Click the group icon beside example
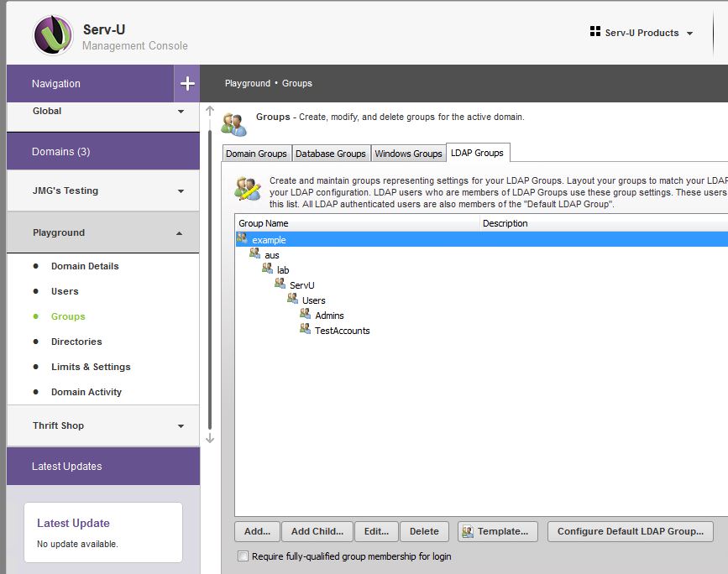 [242, 238]
